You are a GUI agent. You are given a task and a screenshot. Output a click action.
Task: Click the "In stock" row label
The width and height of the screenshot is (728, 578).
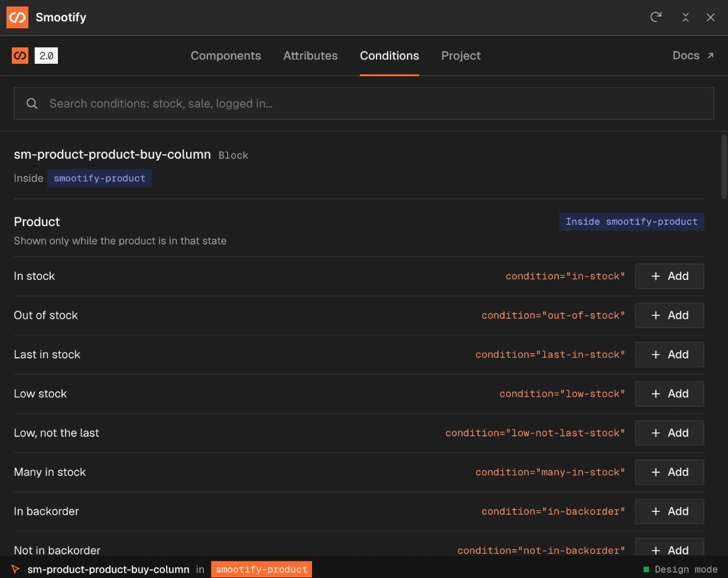click(x=34, y=276)
